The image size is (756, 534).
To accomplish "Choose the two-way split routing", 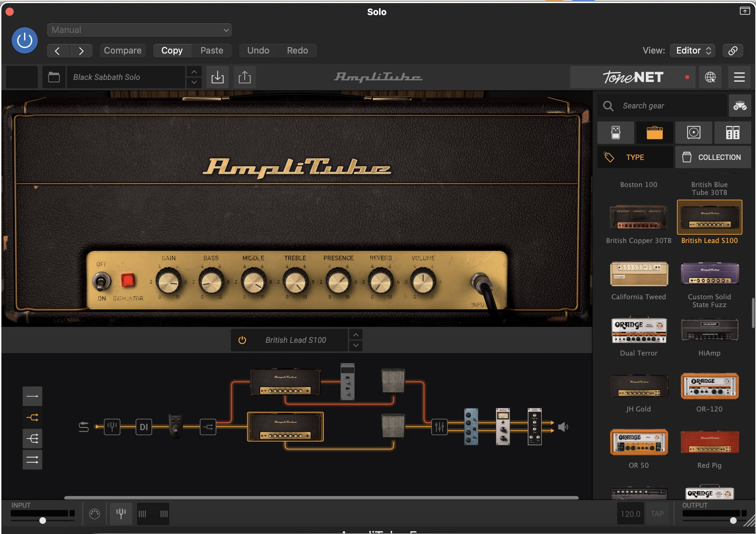I will click(x=32, y=418).
